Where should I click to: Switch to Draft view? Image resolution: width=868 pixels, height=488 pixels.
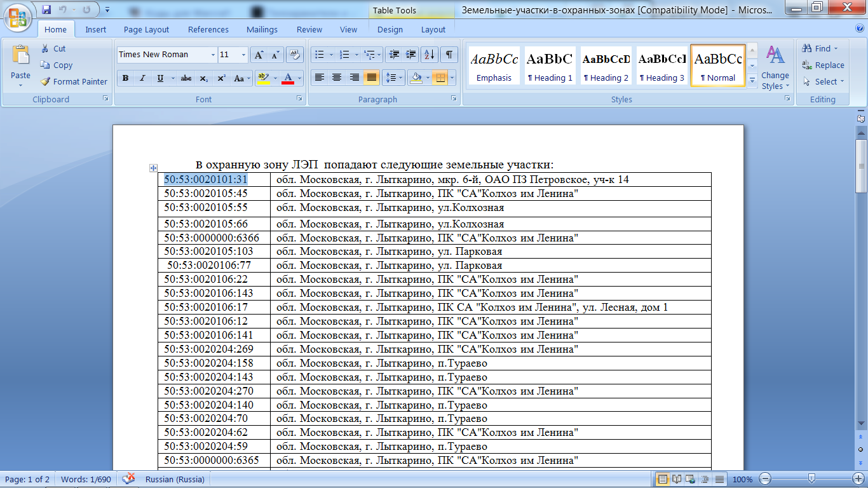719,479
